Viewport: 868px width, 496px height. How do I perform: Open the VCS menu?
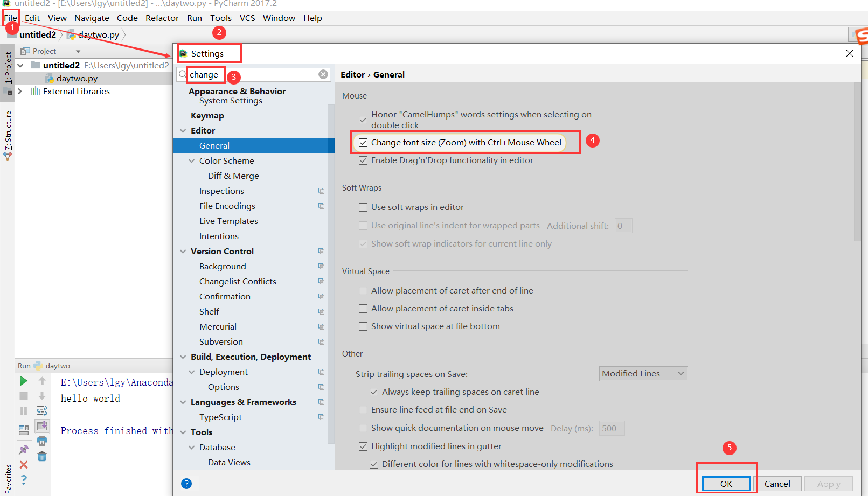click(247, 18)
